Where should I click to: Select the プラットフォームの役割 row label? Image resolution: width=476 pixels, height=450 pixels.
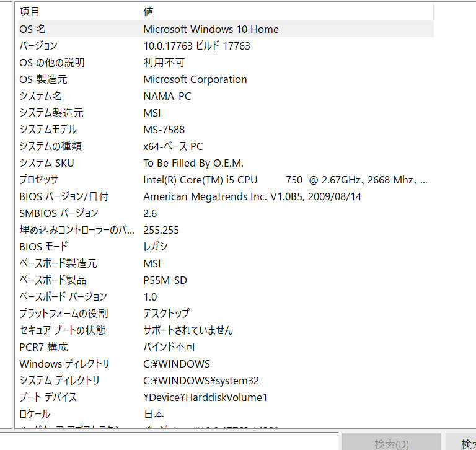[x=63, y=314]
